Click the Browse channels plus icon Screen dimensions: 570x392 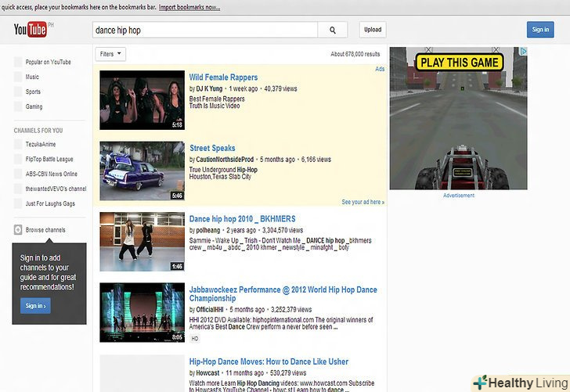coord(18,230)
